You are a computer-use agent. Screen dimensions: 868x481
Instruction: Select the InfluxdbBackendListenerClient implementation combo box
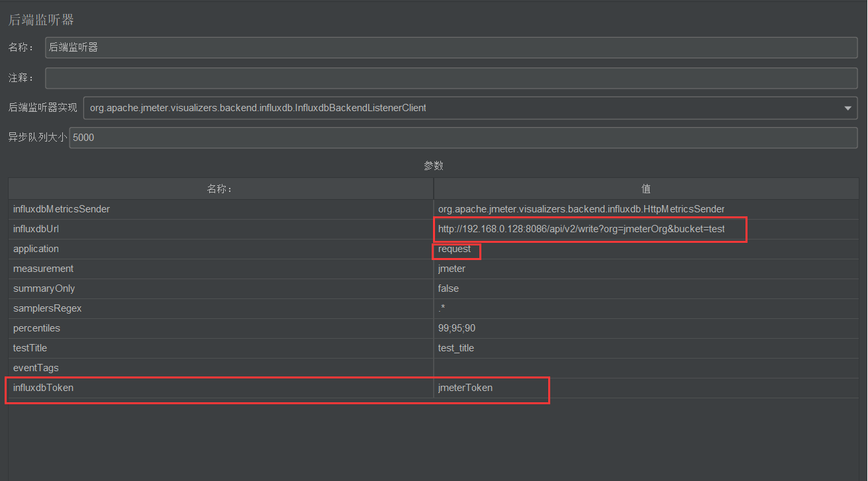(x=463, y=108)
